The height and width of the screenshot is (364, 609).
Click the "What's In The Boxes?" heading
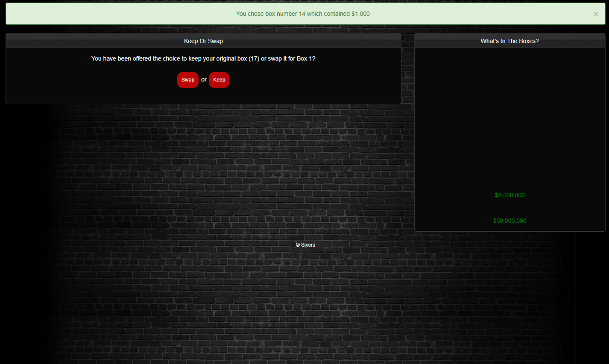(x=509, y=41)
